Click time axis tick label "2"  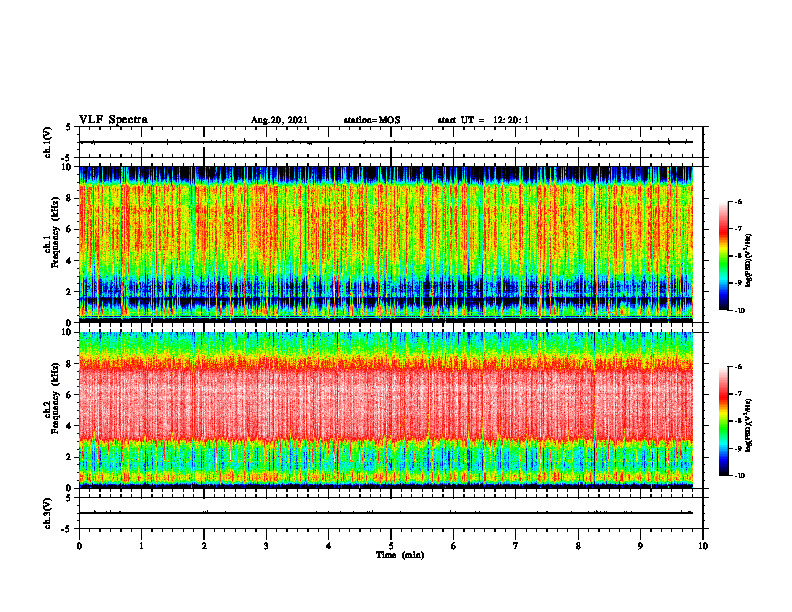pyautogui.click(x=204, y=546)
